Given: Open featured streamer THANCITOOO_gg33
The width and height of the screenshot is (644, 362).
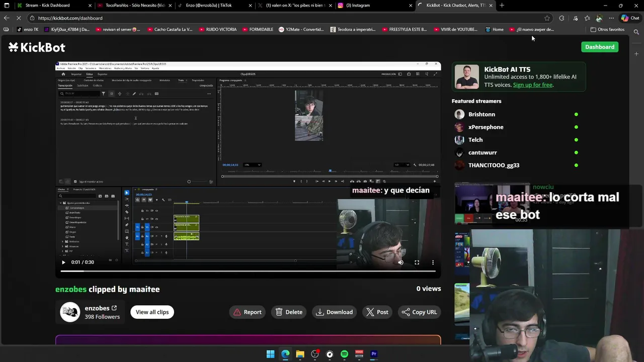Looking at the screenshot, I should point(494,165).
